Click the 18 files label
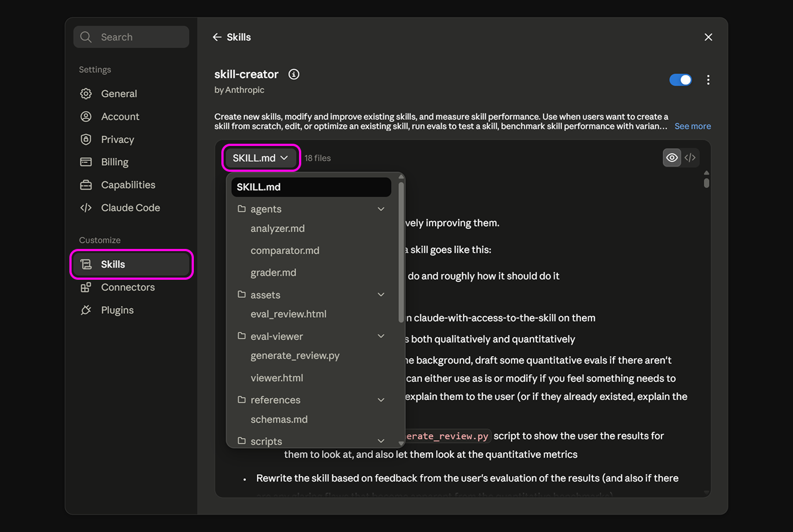Image resolution: width=793 pixels, height=532 pixels. (318, 158)
